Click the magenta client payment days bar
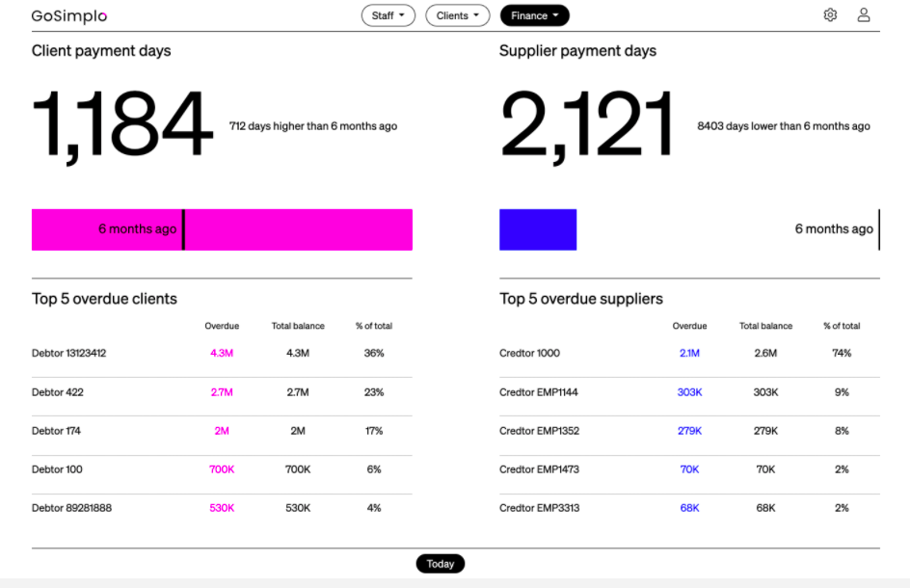 pos(222,229)
